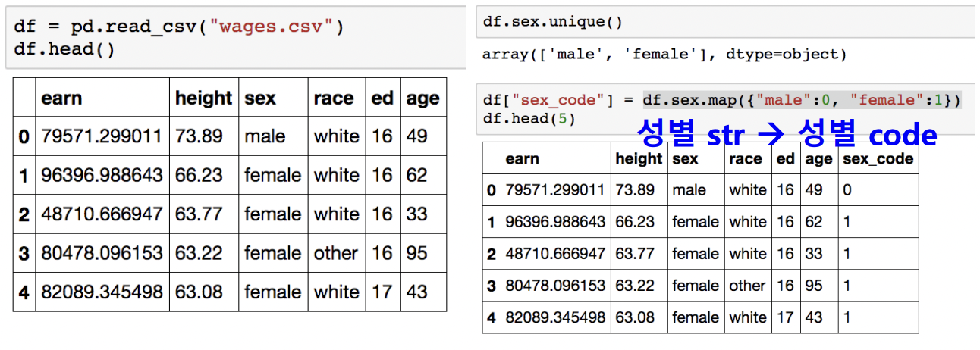Click sex_code value 0 in row 0
980x350 pixels.
(x=847, y=190)
